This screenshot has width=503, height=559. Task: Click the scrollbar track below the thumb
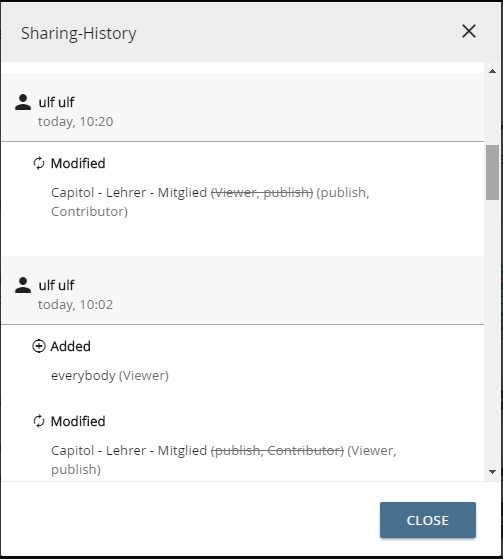[x=493, y=332]
